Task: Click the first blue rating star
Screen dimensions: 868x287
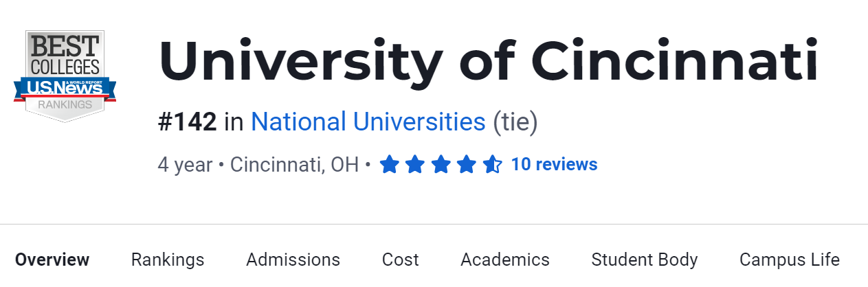Action: [389, 165]
